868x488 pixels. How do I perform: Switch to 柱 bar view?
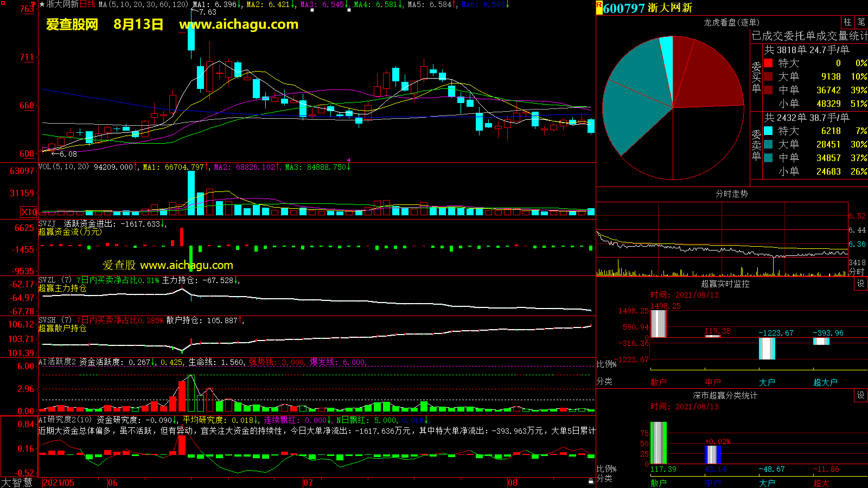[847, 22]
